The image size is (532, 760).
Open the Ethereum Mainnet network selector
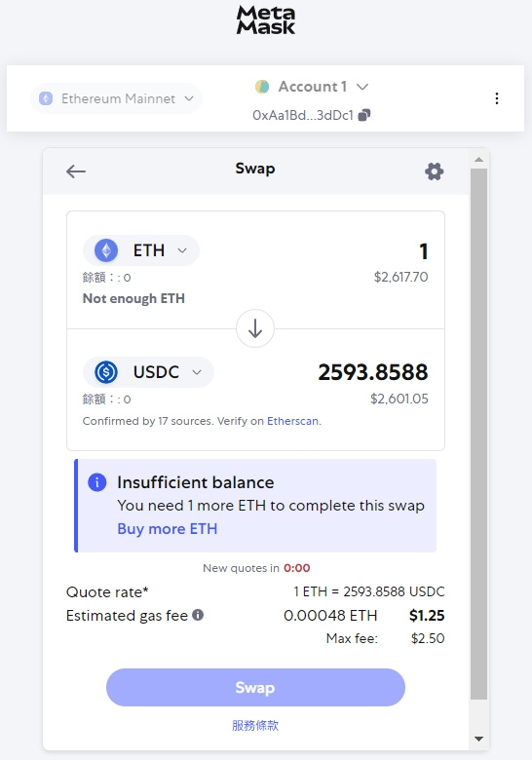[x=116, y=98]
